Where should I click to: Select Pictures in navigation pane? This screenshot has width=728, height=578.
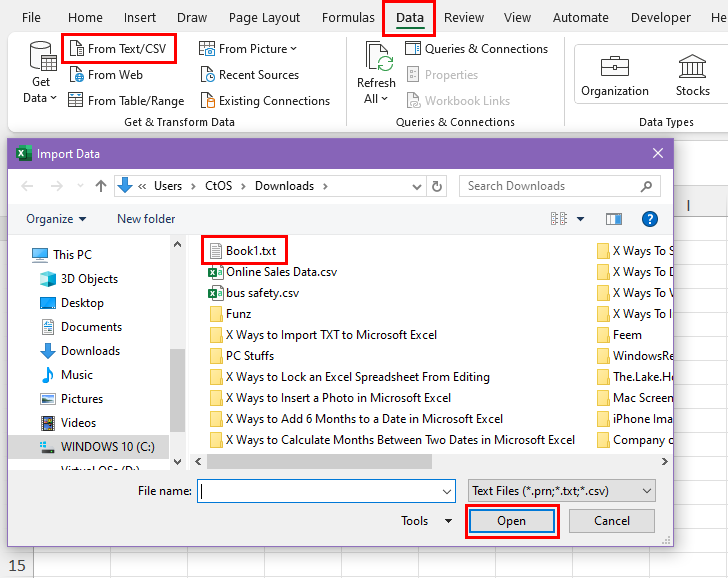point(72,399)
